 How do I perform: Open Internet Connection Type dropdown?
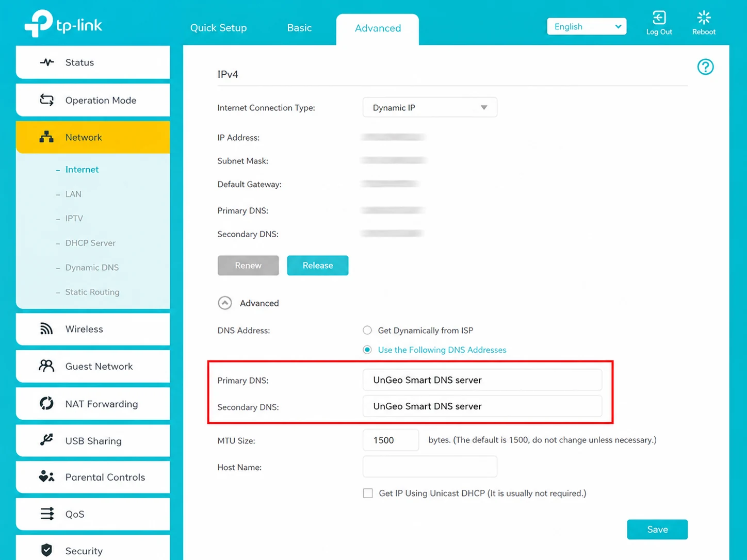pyautogui.click(x=430, y=107)
